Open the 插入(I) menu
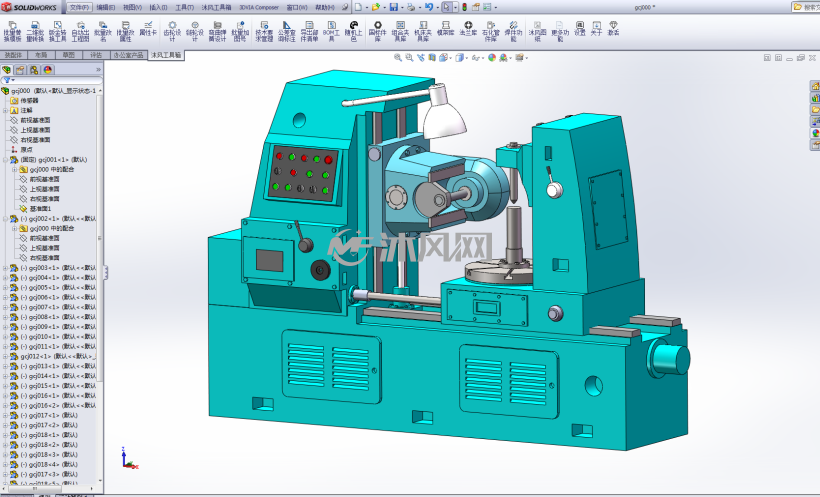Image resolution: width=820 pixels, height=497 pixels. tap(158, 7)
